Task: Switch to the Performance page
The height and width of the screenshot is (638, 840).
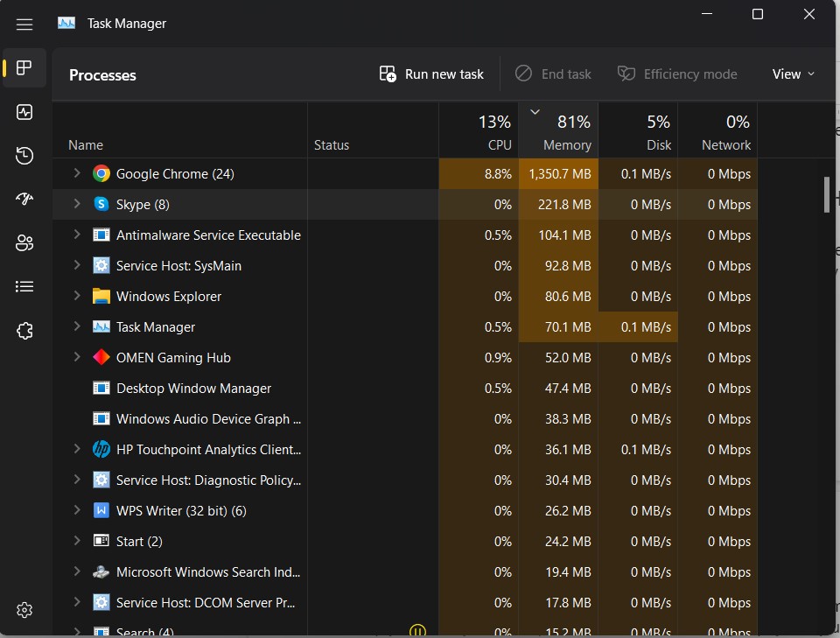Action: 24,112
